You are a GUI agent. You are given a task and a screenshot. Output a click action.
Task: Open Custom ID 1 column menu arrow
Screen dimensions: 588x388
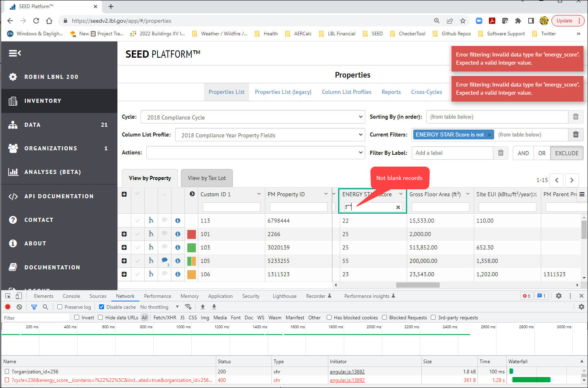coord(259,194)
